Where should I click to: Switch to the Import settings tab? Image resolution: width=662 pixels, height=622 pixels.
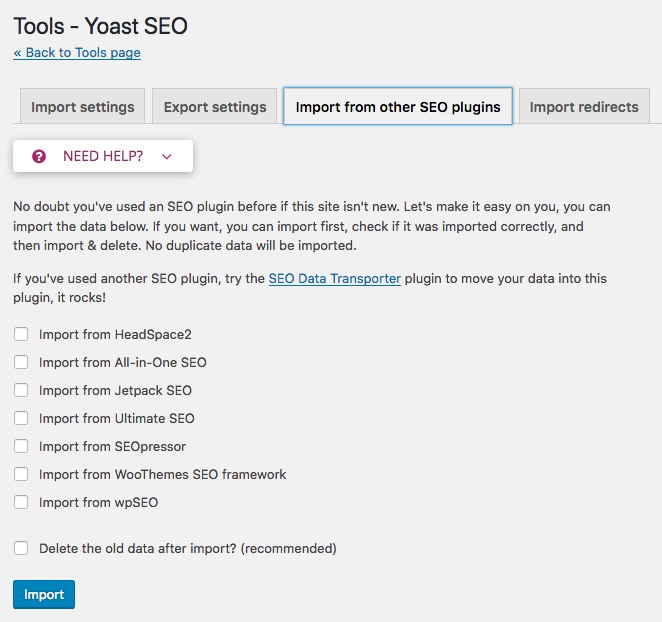click(x=83, y=106)
